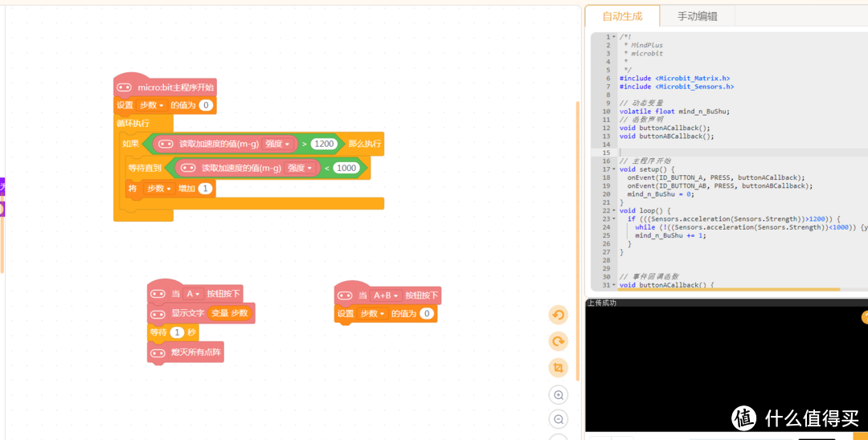
Task: Click the redo arrow icon on canvas
Action: [558, 341]
